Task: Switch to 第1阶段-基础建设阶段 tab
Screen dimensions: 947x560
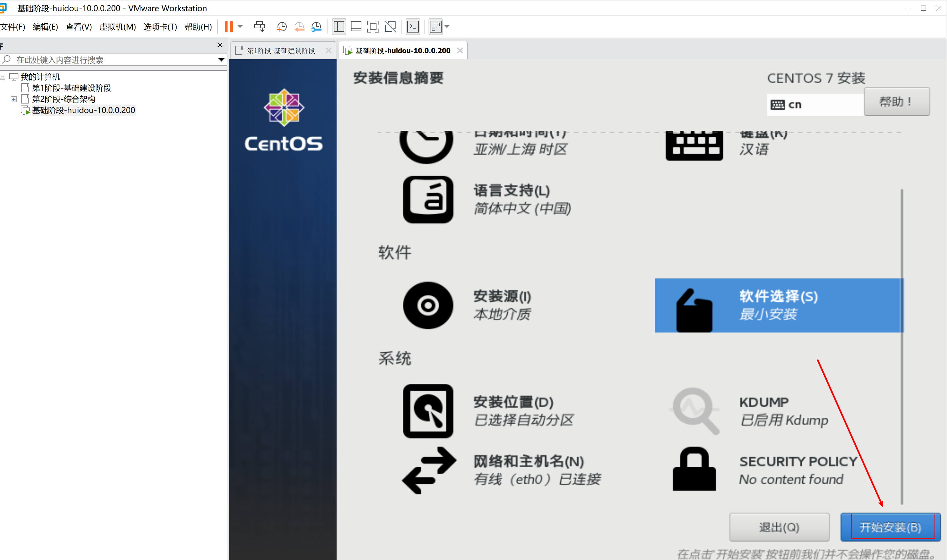Action: [281, 51]
